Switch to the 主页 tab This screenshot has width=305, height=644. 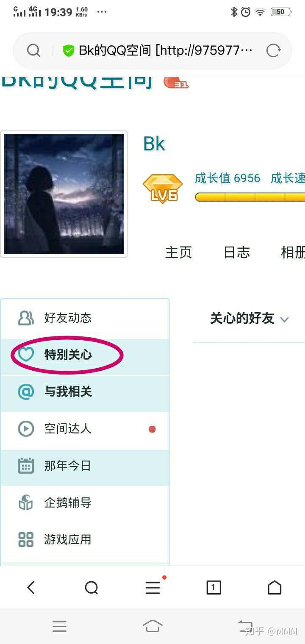pyautogui.click(x=178, y=253)
